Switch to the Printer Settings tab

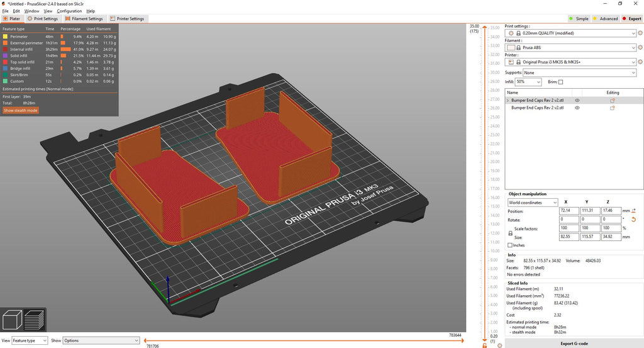[x=127, y=18]
